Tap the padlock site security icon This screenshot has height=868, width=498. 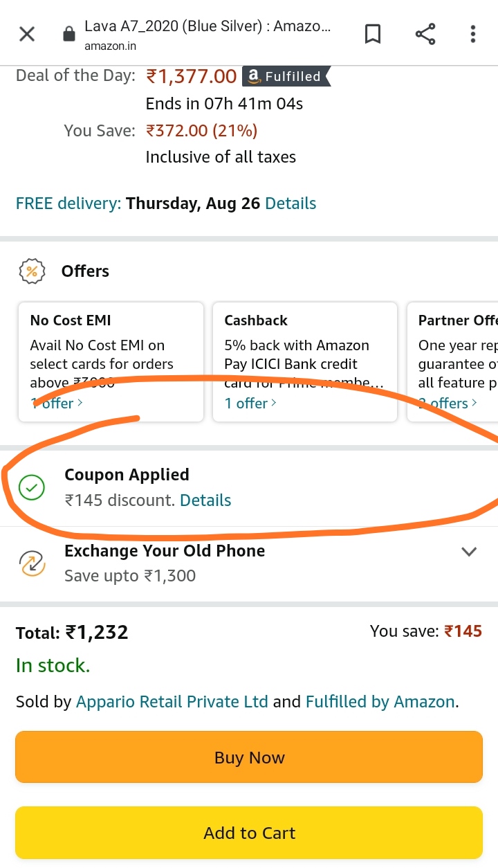68,34
